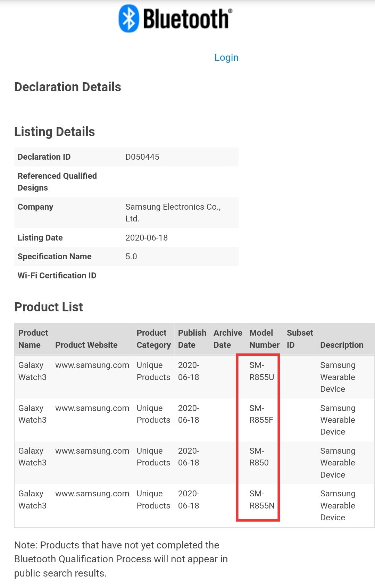375x588 pixels.
Task: Select the SM-R855N model number
Action: click(261, 499)
